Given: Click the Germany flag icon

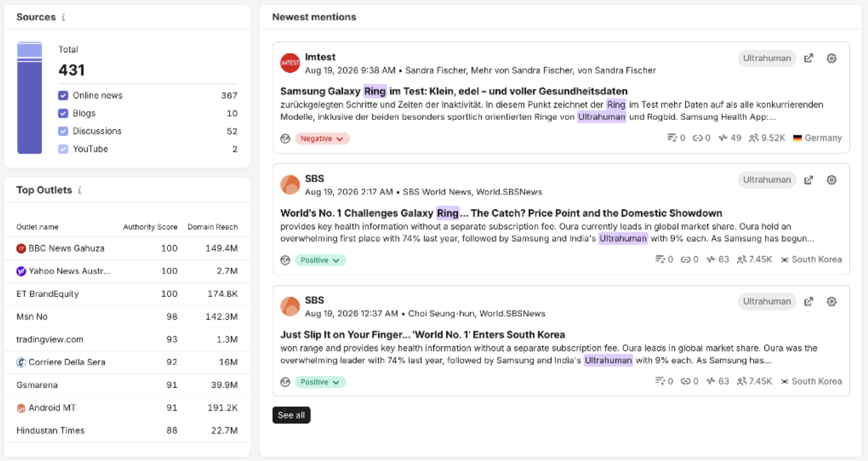Looking at the screenshot, I should 798,138.
